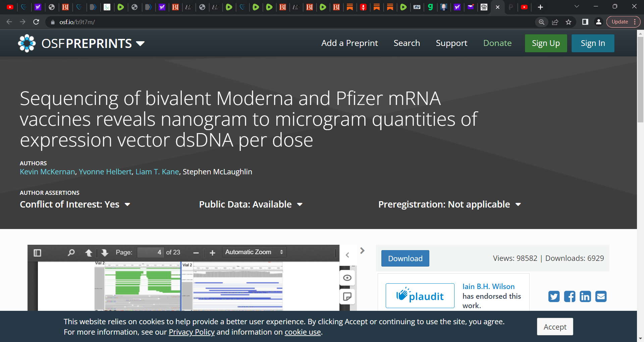
Task: Click the PDF page number field
Action: [151, 252]
